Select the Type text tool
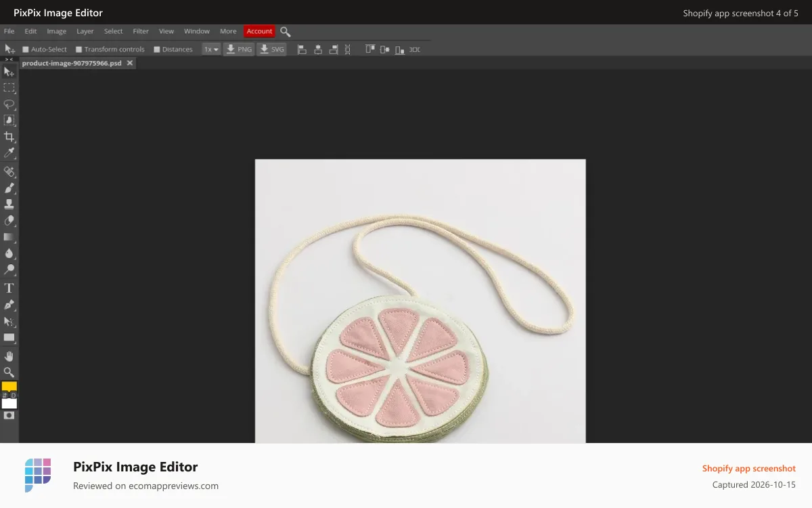 pyautogui.click(x=9, y=289)
